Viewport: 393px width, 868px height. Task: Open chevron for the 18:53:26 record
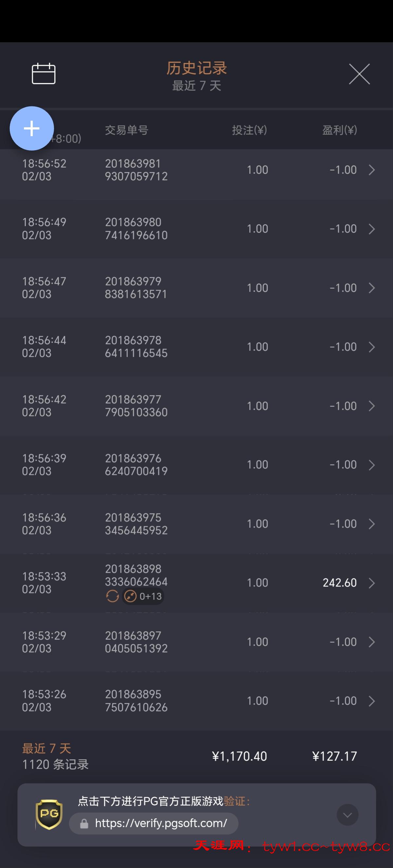pyautogui.click(x=371, y=701)
